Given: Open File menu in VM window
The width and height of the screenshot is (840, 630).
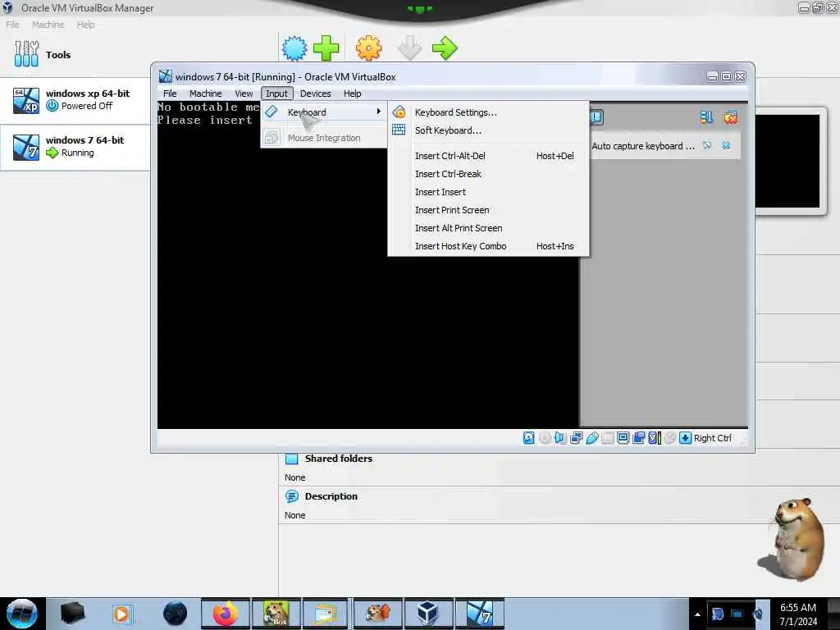Looking at the screenshot, I should pos(170,94).
